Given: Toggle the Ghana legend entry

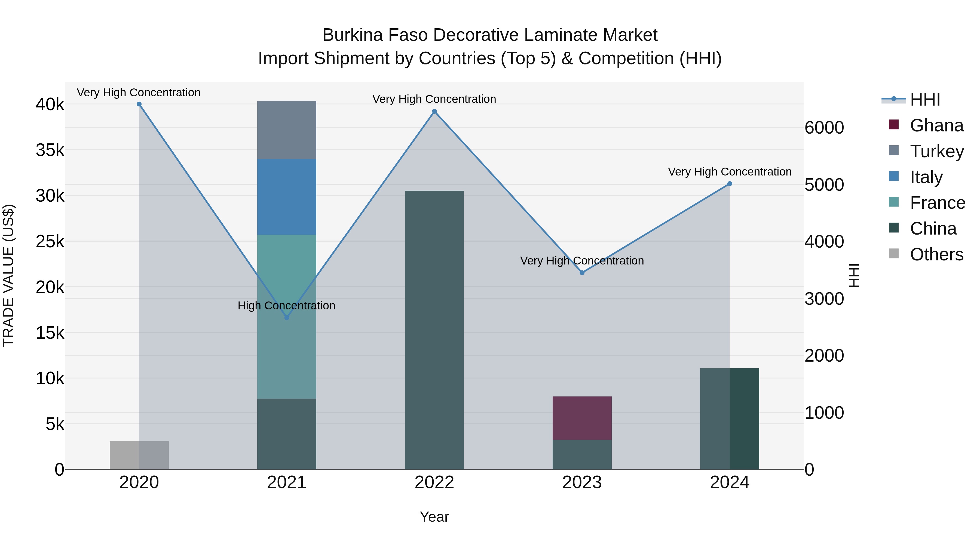Looking at the screenshot, I should click(926, 125).
